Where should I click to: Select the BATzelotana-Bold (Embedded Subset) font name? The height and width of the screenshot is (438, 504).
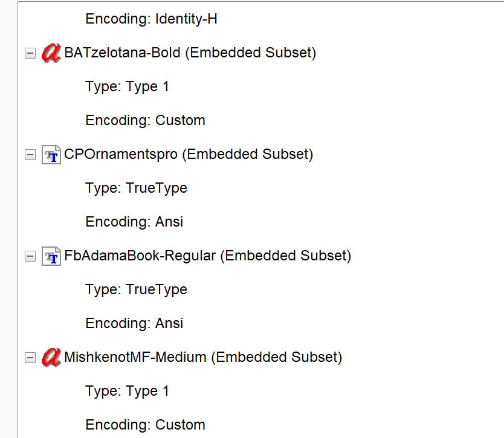coord(190,53)
